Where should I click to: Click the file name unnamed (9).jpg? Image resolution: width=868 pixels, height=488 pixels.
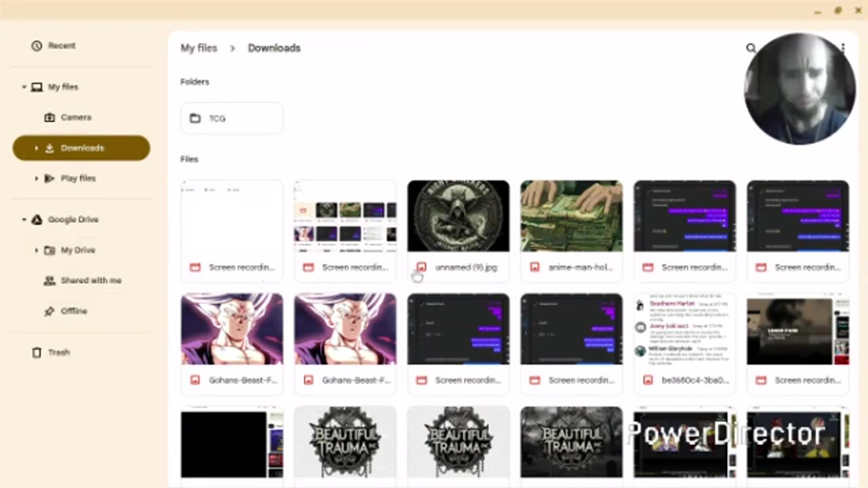466,267
